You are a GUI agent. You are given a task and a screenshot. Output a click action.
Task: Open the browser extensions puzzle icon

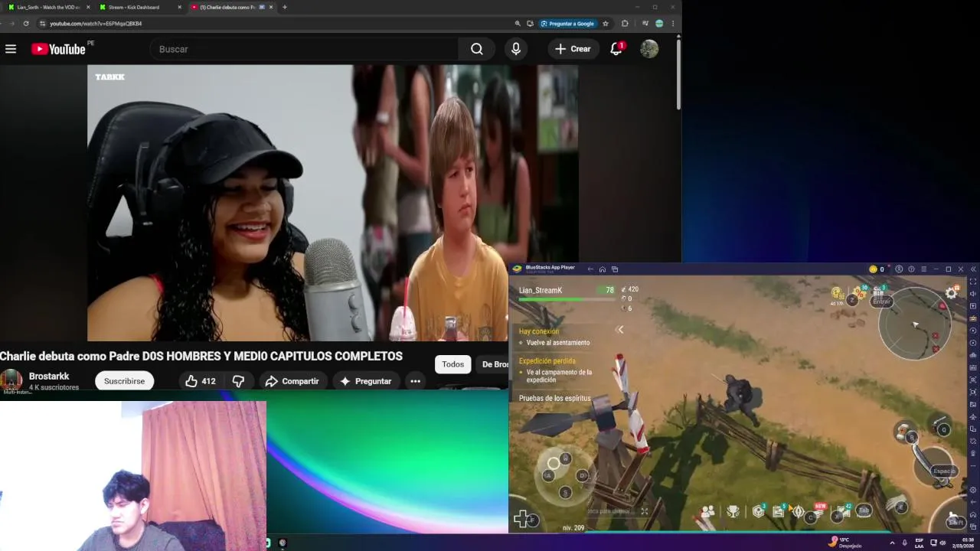tap(625, 24)
